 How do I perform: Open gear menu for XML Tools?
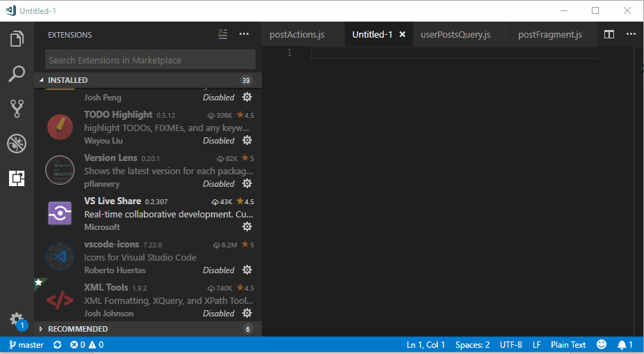(247, 313)
